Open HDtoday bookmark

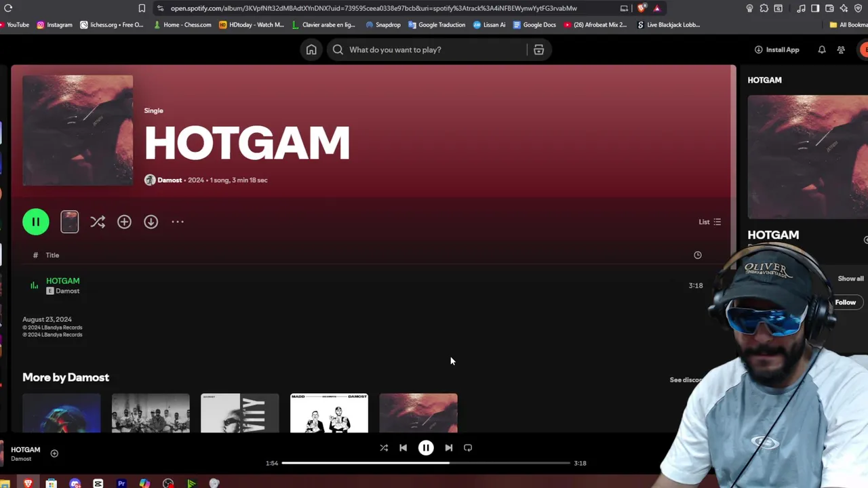252,24
